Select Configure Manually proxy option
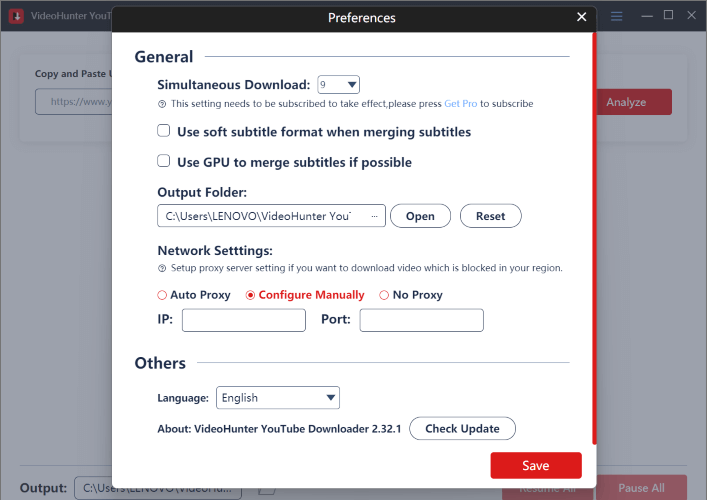 click(x=250, y=295)
